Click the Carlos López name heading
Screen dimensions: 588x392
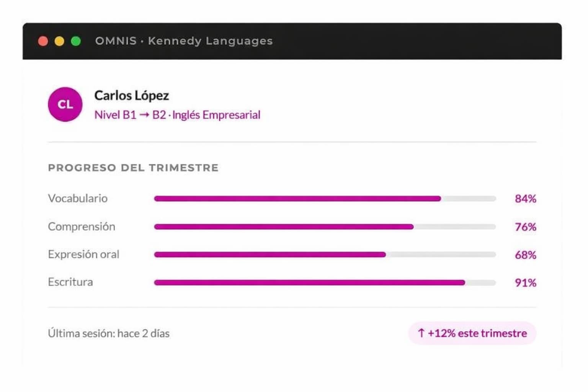pyautogui.click(x=131, y=95)
